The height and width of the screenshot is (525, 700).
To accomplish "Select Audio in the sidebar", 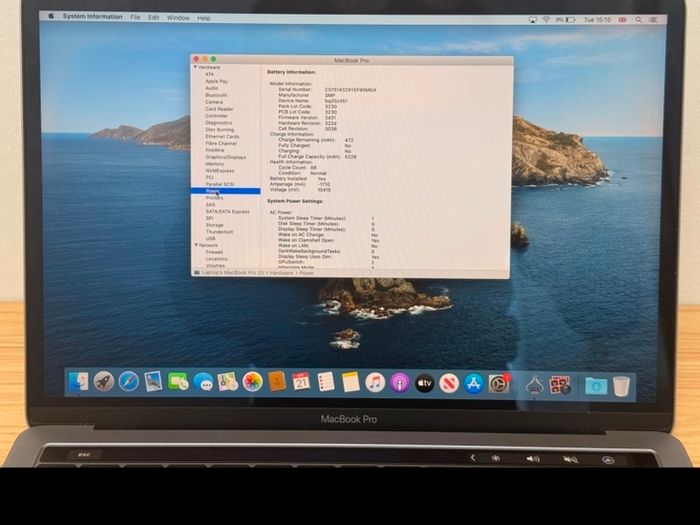I will click(212, 88).
